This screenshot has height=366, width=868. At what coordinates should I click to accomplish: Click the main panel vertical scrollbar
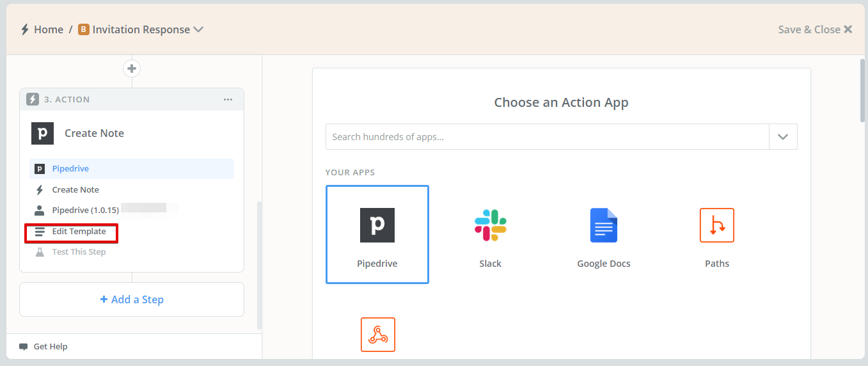[x=864, y=90]
